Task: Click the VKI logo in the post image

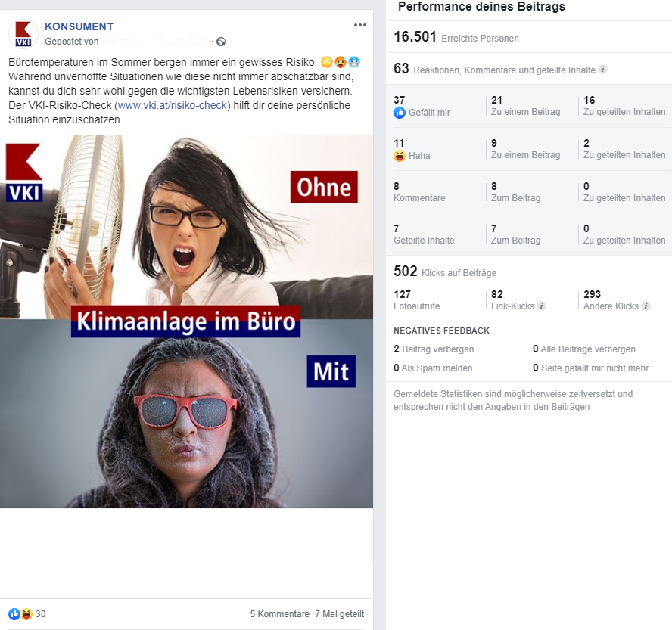Action: coord(24,172)
